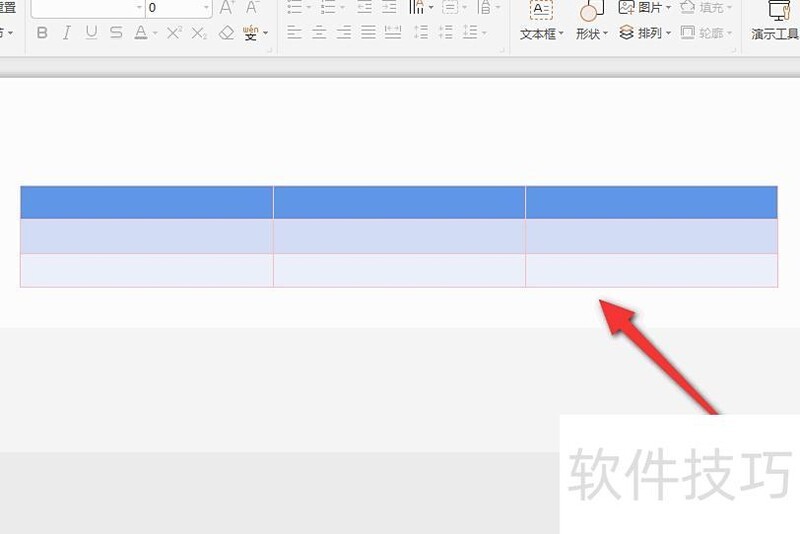The width and height of the screenshot is (800, 534).
Task: Insert a picture with 图片 button
Action: click(644, 8)
